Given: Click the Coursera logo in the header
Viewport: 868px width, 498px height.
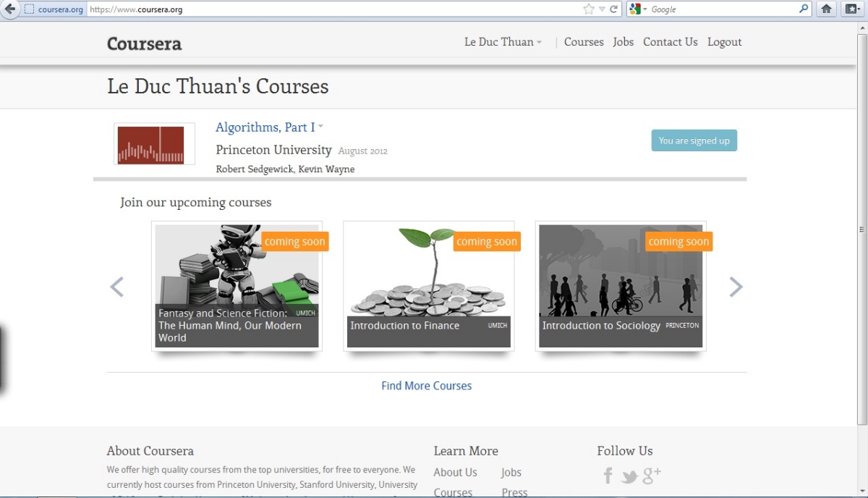Looking at the screenshot, I should [x=144, y=43].
